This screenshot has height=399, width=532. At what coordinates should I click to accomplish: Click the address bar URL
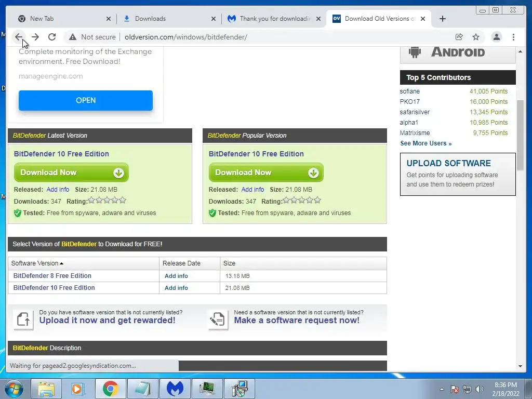[x=186, y=37]
